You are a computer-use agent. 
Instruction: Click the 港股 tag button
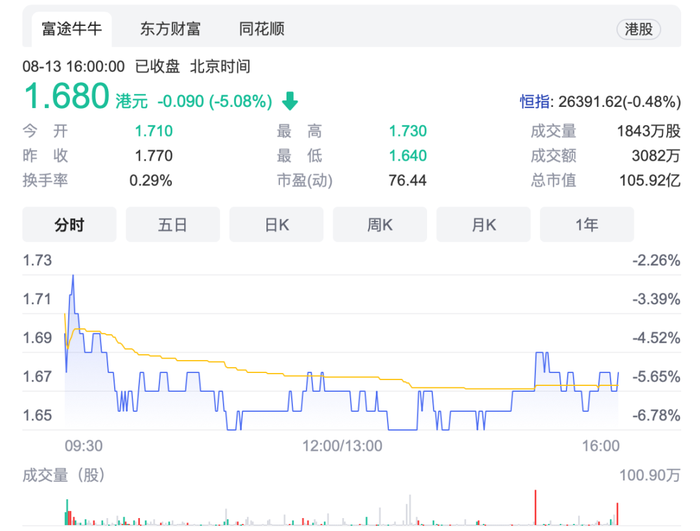[x=638, y=29]
